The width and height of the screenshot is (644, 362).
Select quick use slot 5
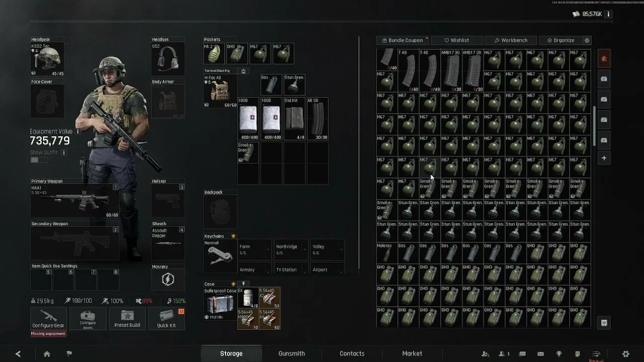pos(40,280)
